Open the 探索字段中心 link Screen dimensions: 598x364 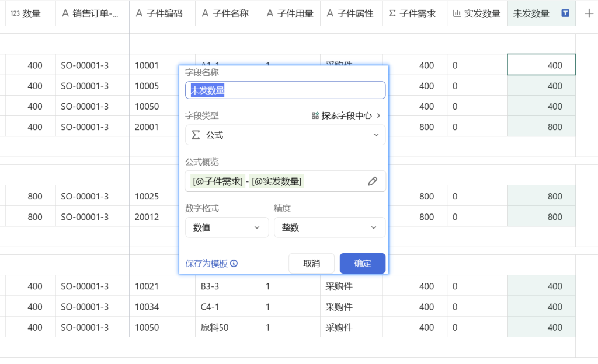click(x=346, y=116)
